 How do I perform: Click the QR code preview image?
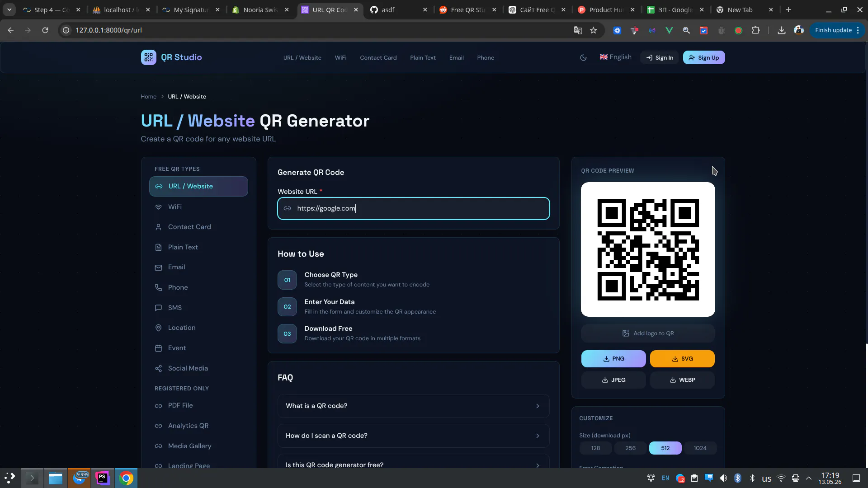pyautogui.click(x=648, y=249)
